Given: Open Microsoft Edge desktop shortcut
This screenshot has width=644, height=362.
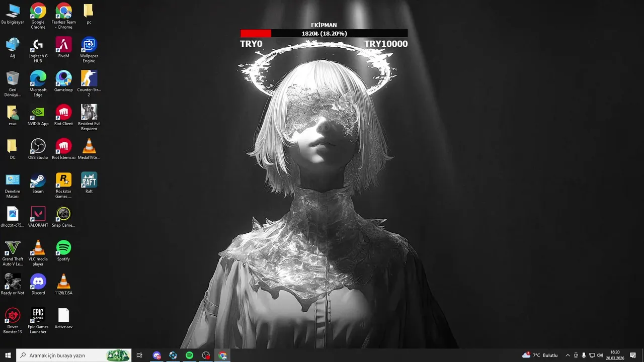Looking at the screenshot, I should click(x=38, y=83).
